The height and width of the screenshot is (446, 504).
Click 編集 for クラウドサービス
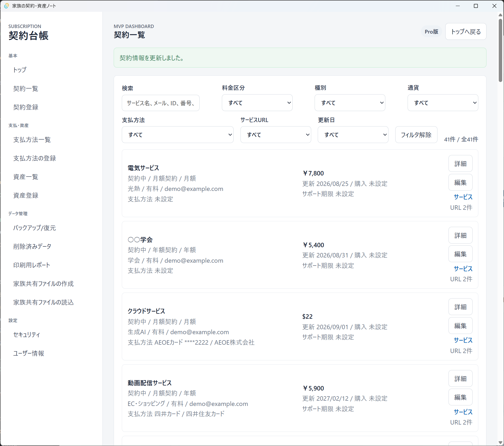tap(460, 326)
